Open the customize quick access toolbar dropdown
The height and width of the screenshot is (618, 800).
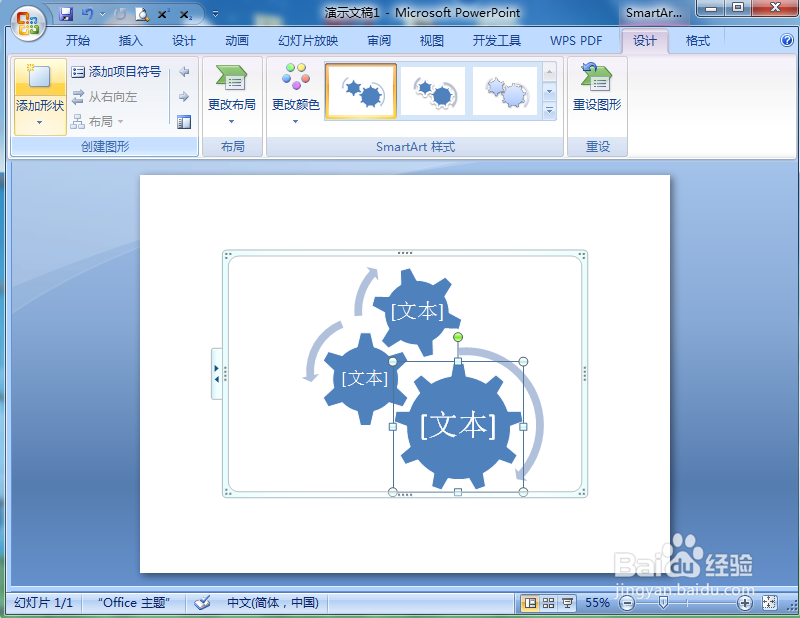click(215, 14)
